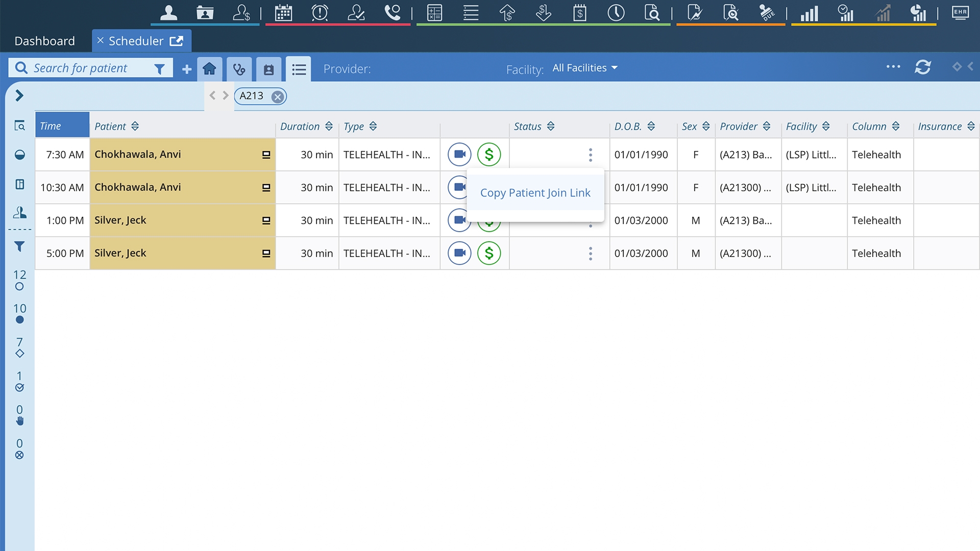Open the calendar icon in top toolbar

pyautogui.click(x=283, y=12)
